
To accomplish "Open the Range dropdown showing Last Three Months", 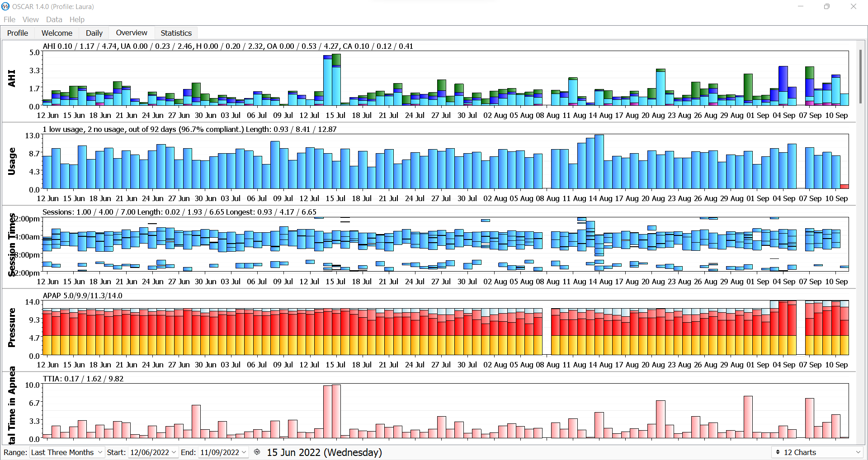I will click(x=66, y=452).
